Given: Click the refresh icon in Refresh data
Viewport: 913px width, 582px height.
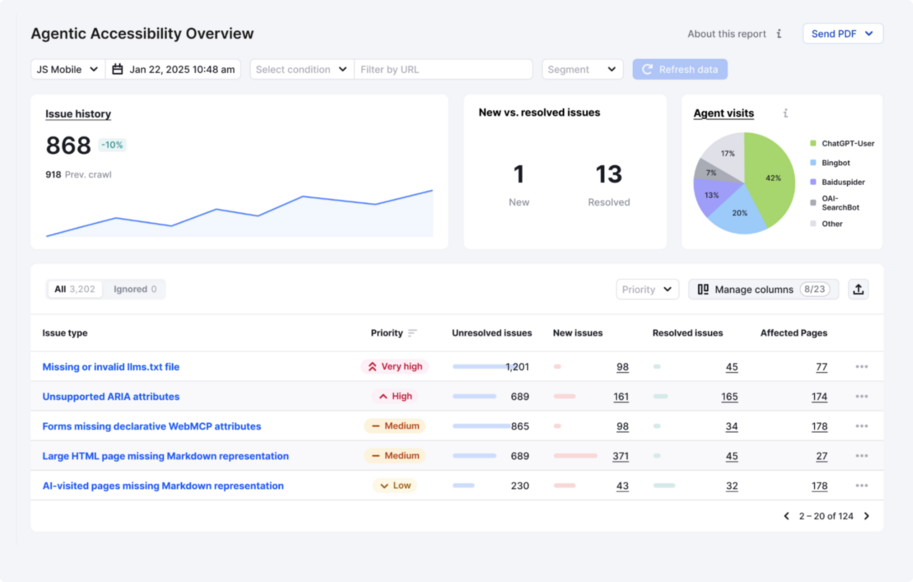Looking at the screenshot, I should coord(647,69).
